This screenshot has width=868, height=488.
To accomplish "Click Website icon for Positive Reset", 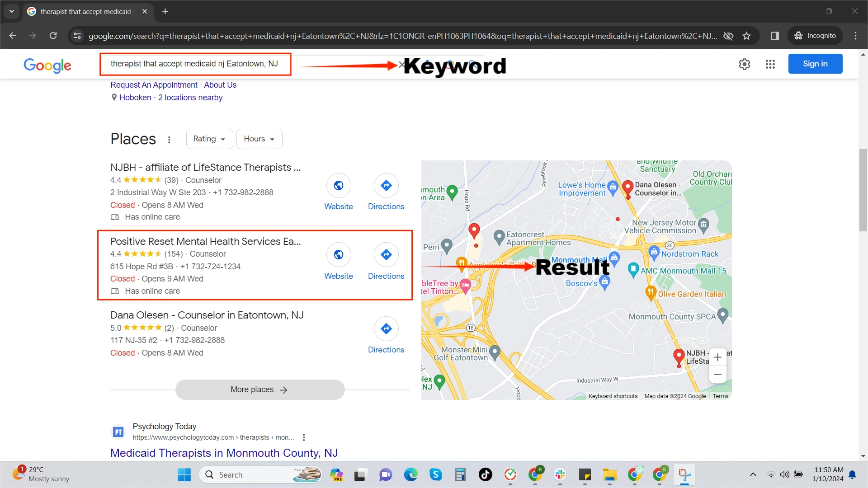I will click(339, 255).
